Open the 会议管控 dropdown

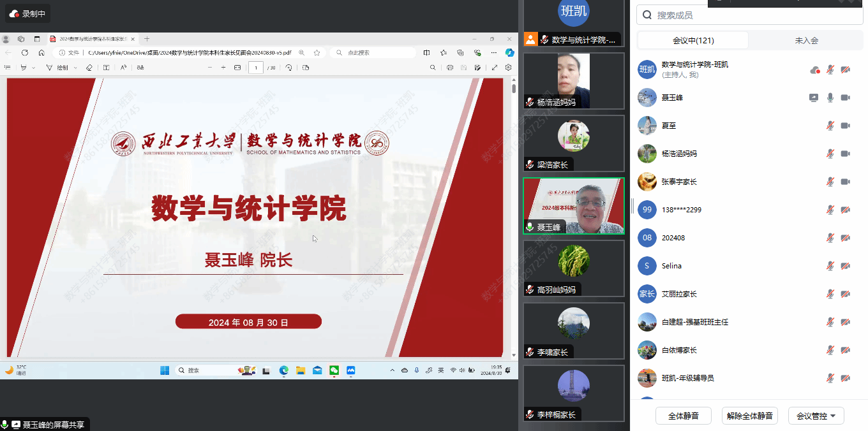[x=816, y=416]
